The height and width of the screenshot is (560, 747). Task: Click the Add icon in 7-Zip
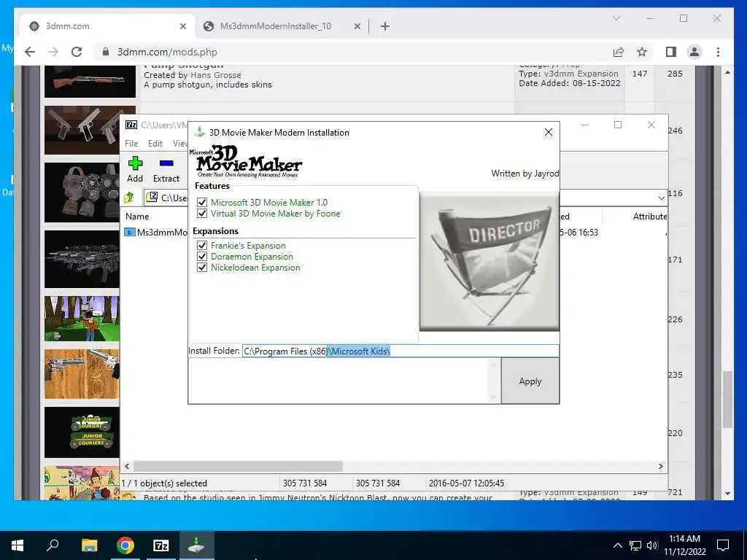point(135,169)
